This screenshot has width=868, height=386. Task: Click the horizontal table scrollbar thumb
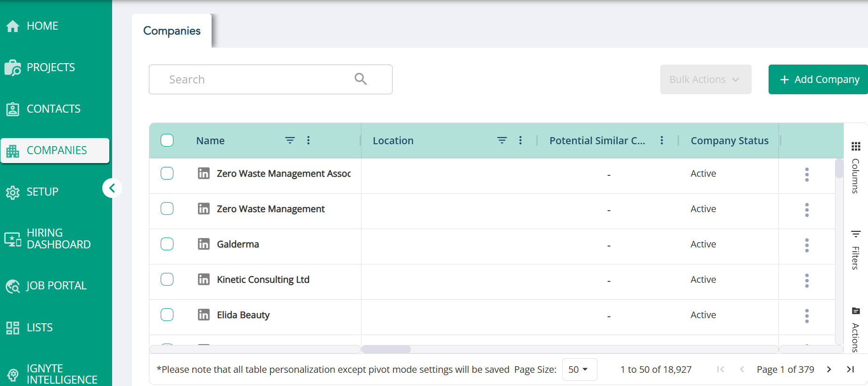click(386, 349)
